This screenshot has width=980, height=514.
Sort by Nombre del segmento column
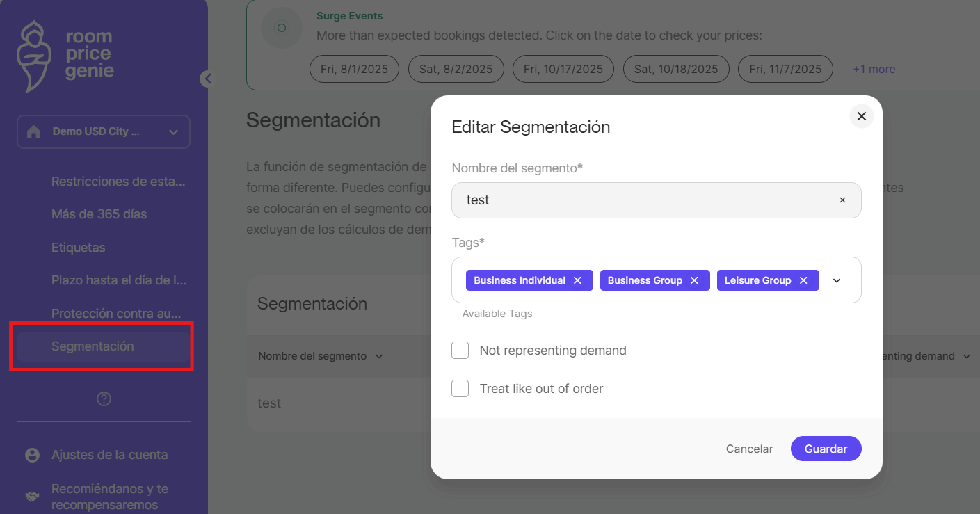(321, 356)
